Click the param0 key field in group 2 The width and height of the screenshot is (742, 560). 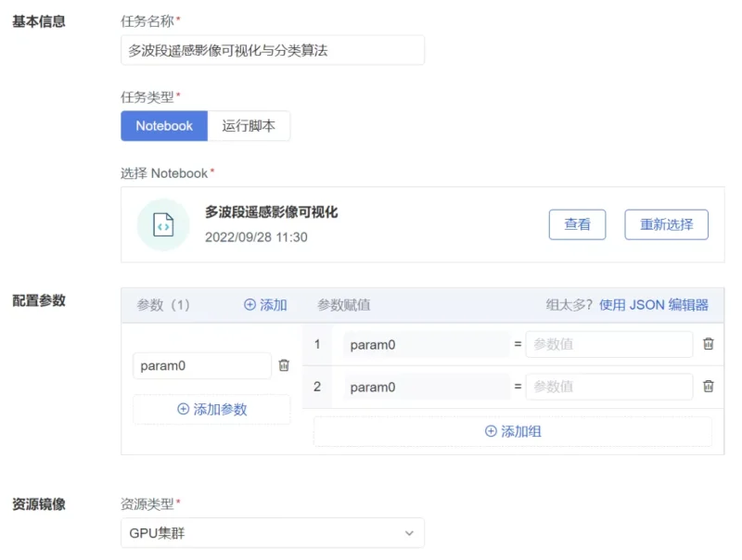pyautogui.click(x=426, y=387)
